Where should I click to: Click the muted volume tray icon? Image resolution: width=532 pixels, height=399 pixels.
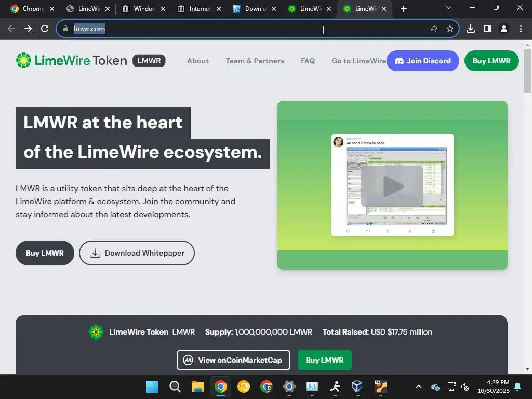coord(465,387)
